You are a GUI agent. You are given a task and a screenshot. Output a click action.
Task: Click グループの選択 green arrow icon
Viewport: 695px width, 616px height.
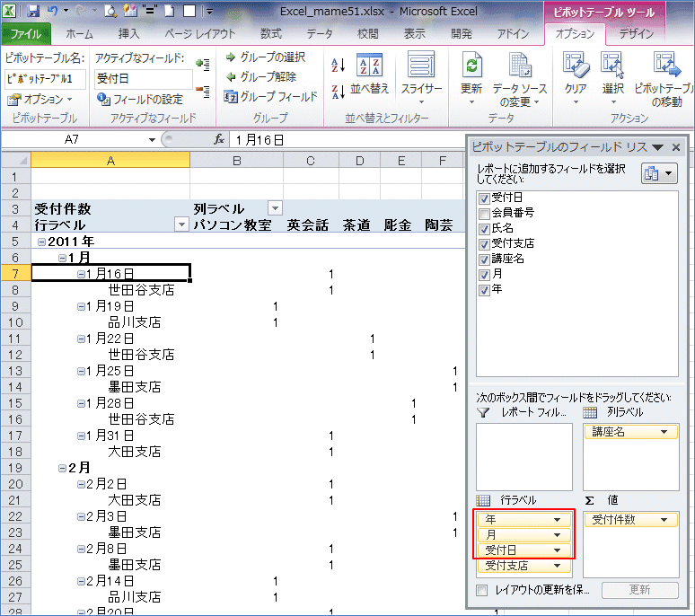tap(230, 57)
